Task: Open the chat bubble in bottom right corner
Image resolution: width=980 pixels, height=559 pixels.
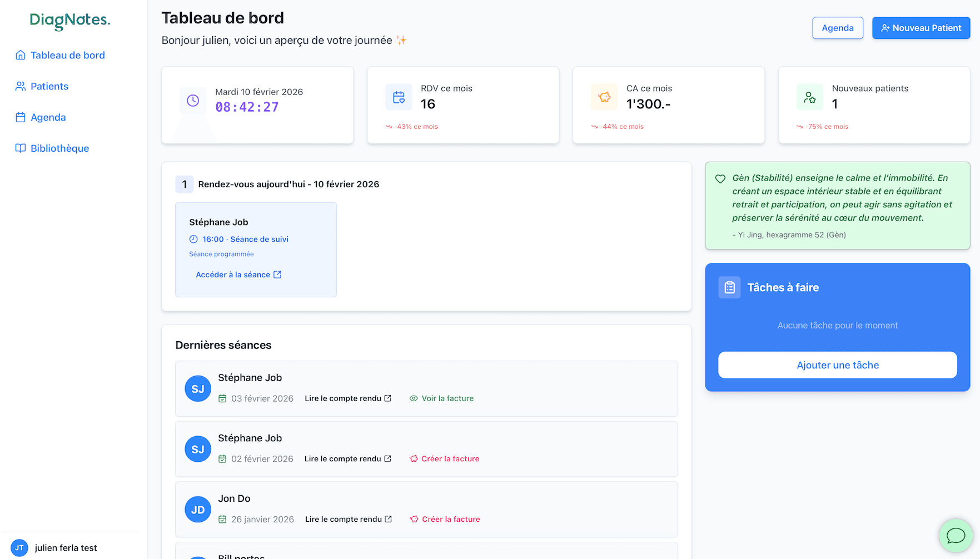Action: point(956,536)
